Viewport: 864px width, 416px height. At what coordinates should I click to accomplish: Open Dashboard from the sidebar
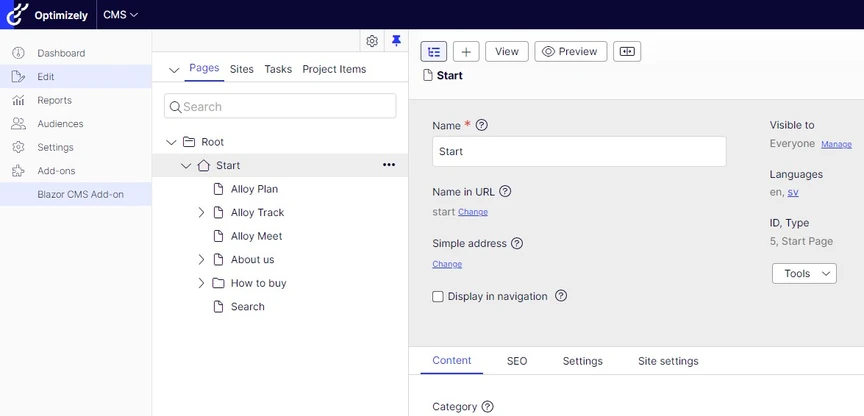click(61, 53)
